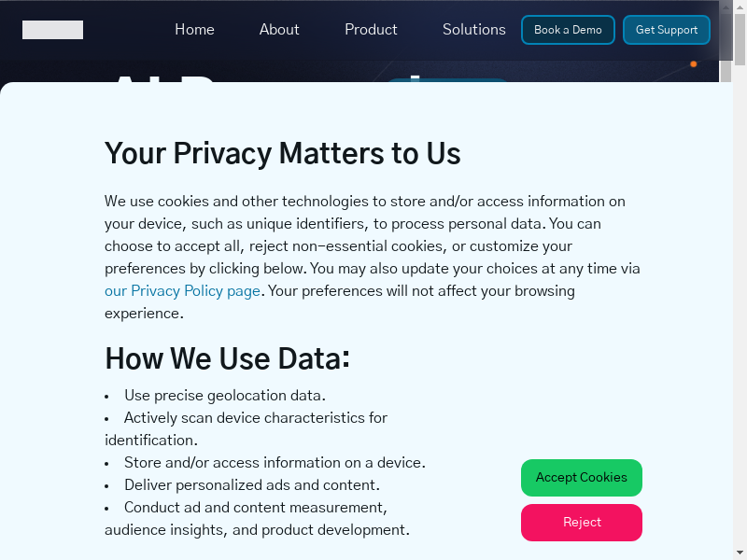This screenshot has width=747, height=560.
Task: Open the Solutions navigation item
Action: 473,30
